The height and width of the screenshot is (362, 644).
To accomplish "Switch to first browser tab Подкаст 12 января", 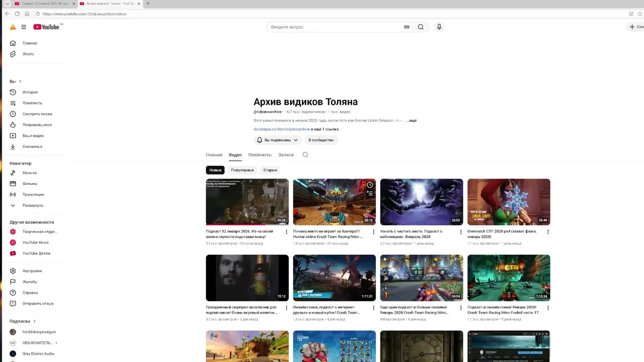I will pyautogui.click(x=42, y=4).
